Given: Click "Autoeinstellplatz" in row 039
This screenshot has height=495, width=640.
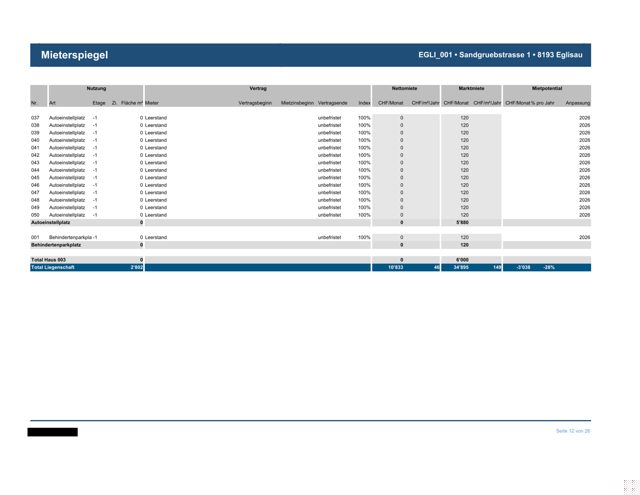Looking at the screenshot, I should (x=67, y=133).
